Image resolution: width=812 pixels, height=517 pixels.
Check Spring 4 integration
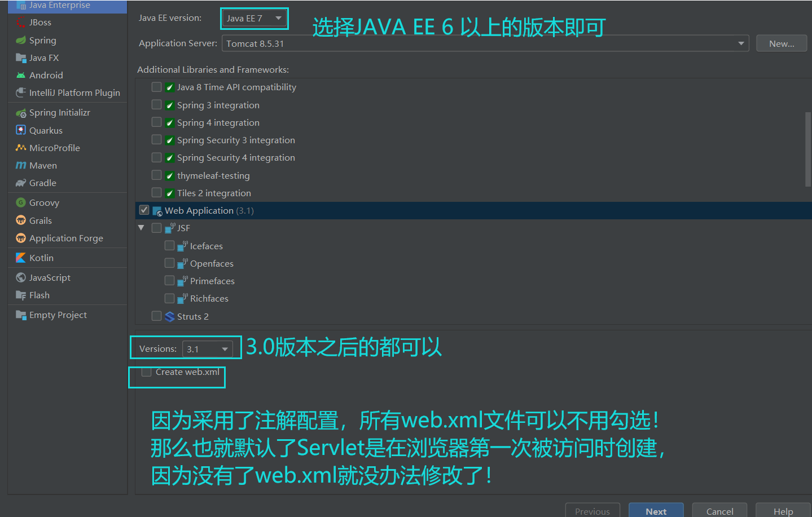click(x=157, y=122)
